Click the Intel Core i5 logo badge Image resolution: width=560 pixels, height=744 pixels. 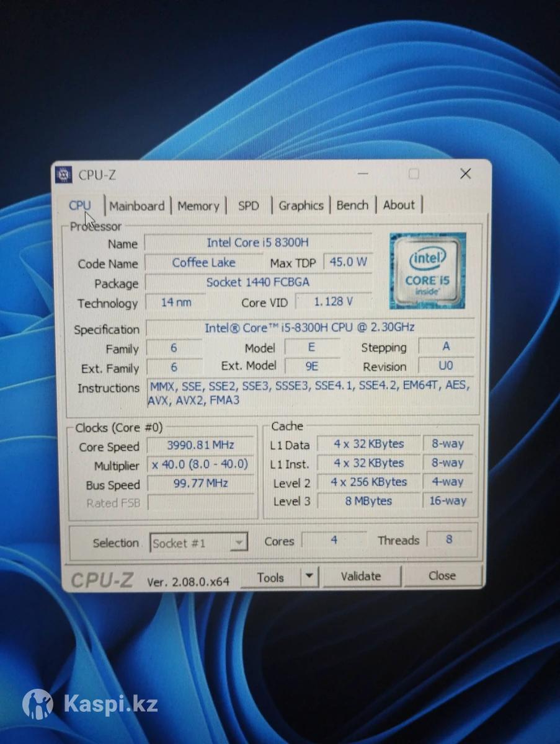point(427,270)
